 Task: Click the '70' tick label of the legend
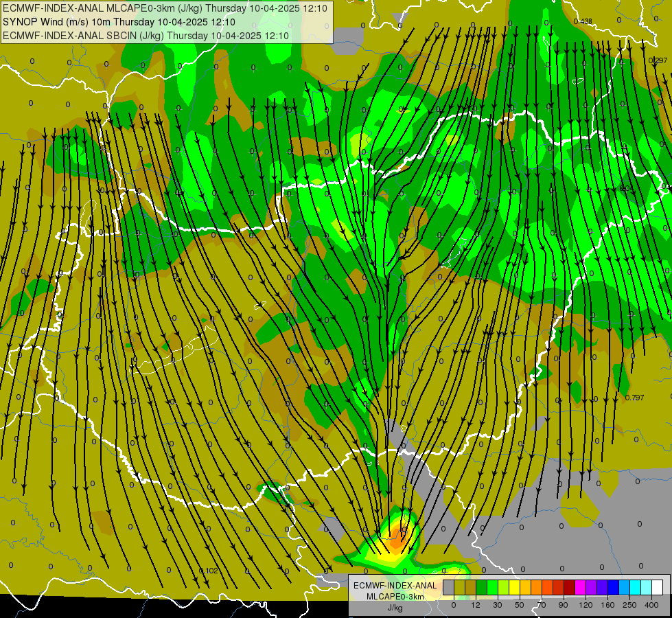[x=542, y=605]
